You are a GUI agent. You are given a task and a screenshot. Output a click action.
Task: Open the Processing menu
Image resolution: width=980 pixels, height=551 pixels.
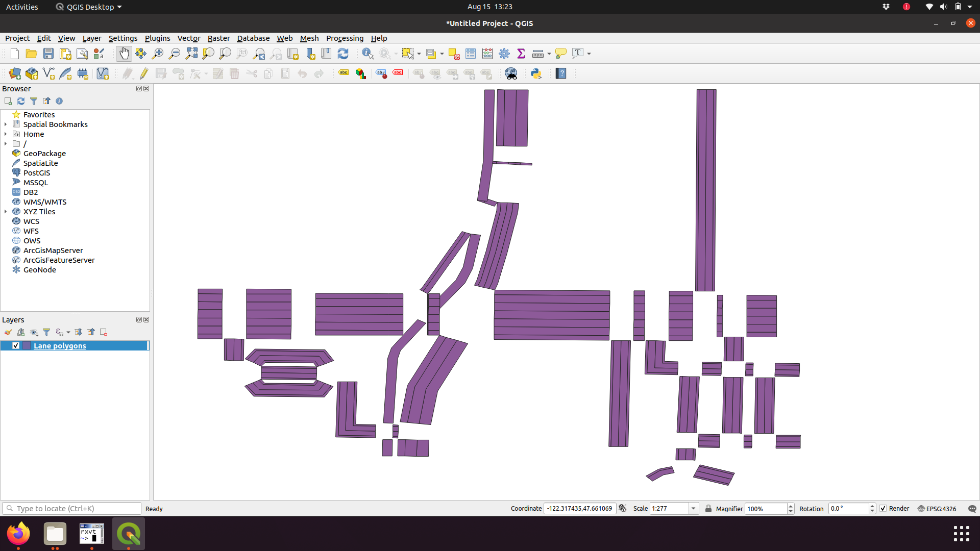345,38
